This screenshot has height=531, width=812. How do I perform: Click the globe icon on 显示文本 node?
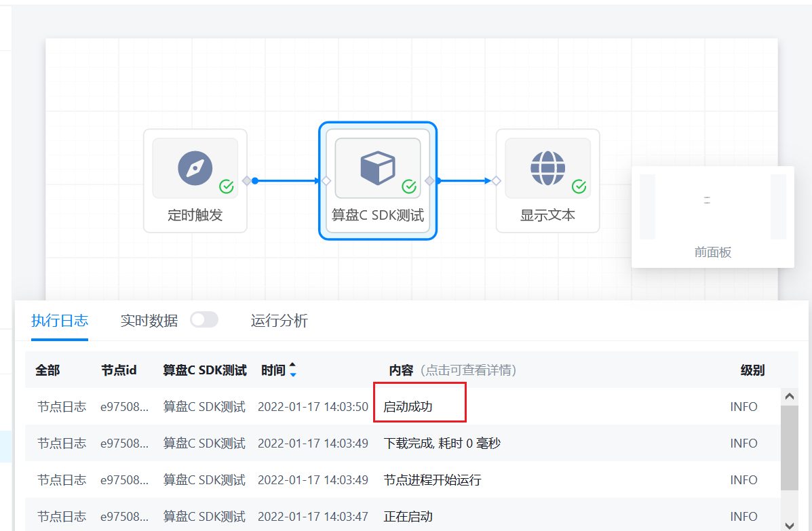click(547, 168)
